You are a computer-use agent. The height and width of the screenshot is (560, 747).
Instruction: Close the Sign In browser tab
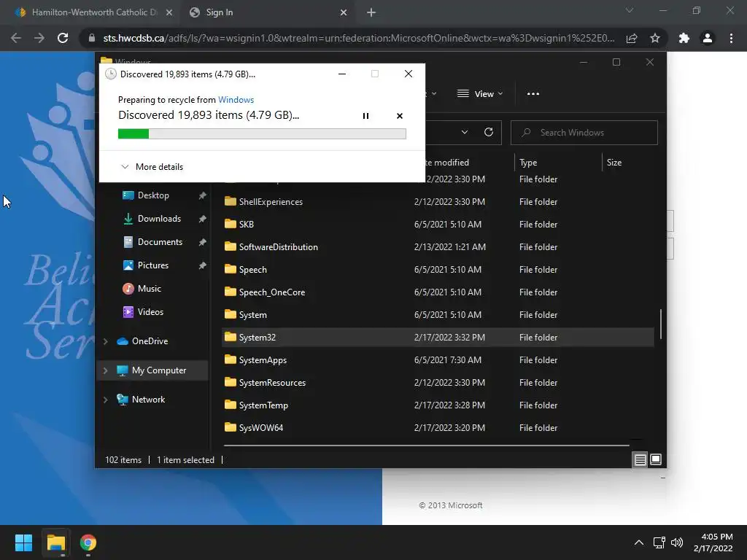tap(344, 12)
